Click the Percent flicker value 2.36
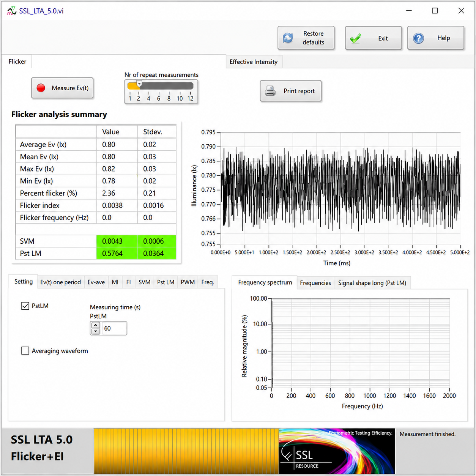This screenshot has height=476, width=476. (x=117, y=193)
